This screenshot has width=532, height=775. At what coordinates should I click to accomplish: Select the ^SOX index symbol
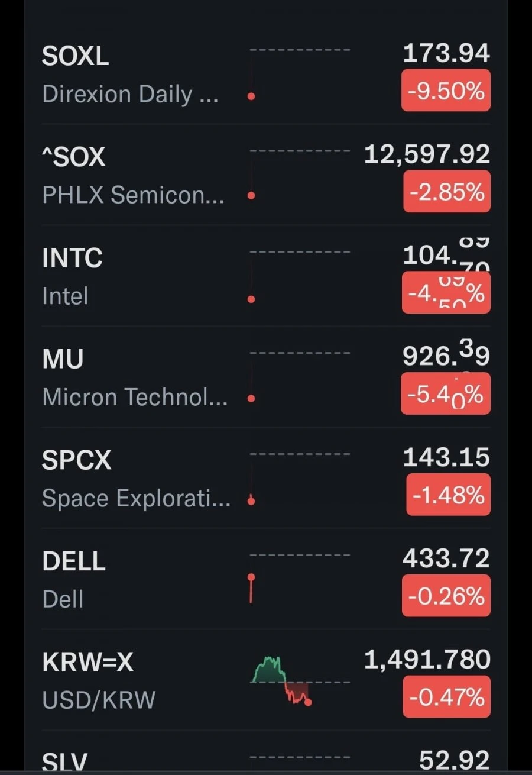click(x=73, y=157)
